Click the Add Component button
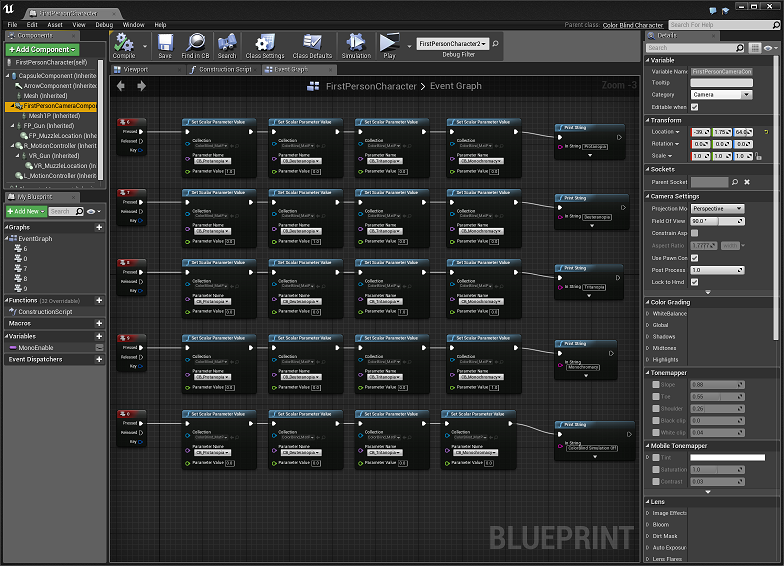This screenshot has width=784, height=566. 42,50
